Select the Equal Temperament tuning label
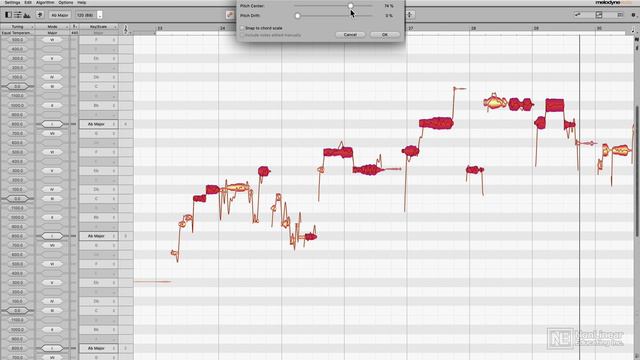 pos(16,33)
